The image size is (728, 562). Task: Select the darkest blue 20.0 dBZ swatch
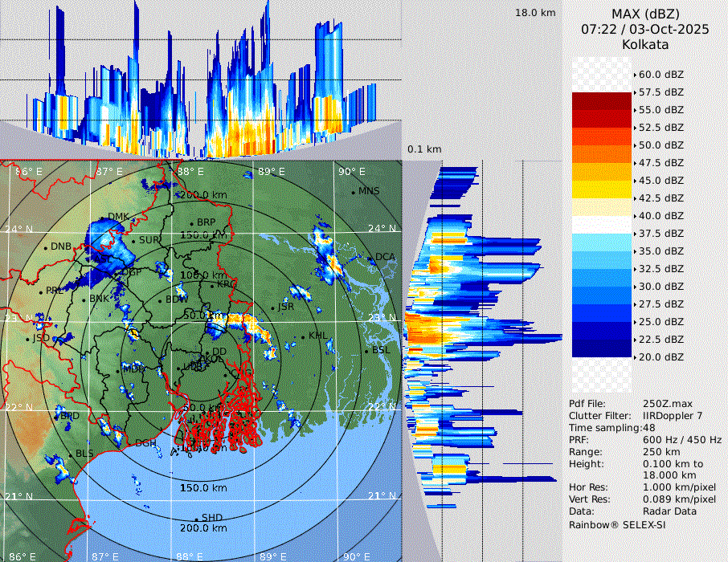[602, 348]
